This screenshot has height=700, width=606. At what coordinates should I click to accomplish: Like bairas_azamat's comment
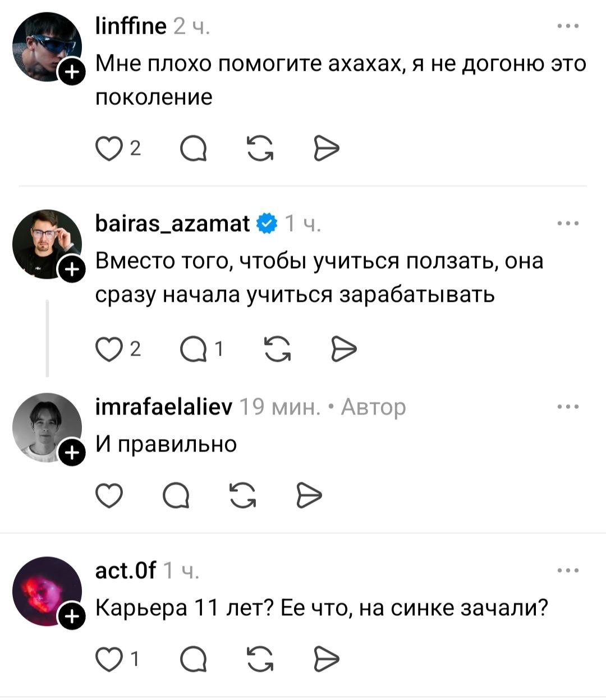pos(109,349)
